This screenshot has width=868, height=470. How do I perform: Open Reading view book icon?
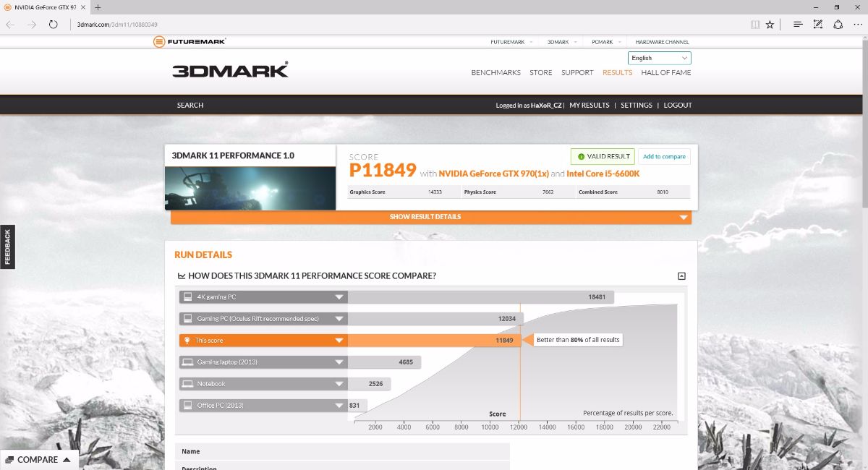(x=755, y=24)
